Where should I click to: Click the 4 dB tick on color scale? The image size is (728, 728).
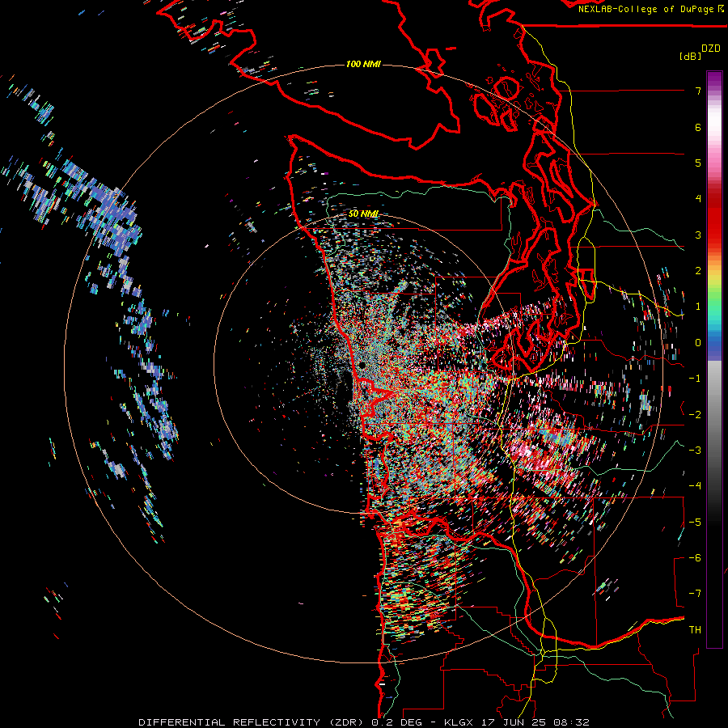[x=698, y=199]
